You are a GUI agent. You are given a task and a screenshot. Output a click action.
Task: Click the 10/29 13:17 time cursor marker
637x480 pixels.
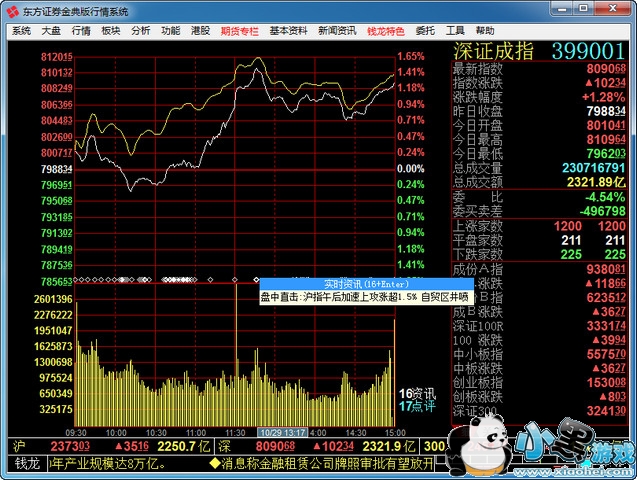(x=283, y=432)
